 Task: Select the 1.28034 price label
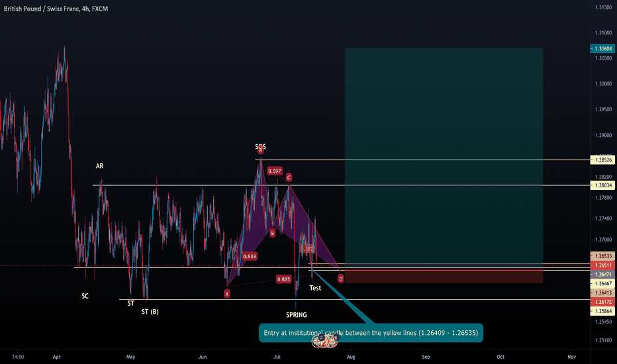click(603, 185)
